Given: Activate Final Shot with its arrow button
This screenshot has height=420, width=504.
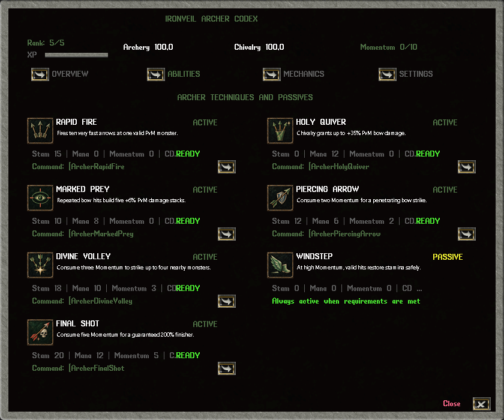Looking at the screenshot, I should click(227, 368).
